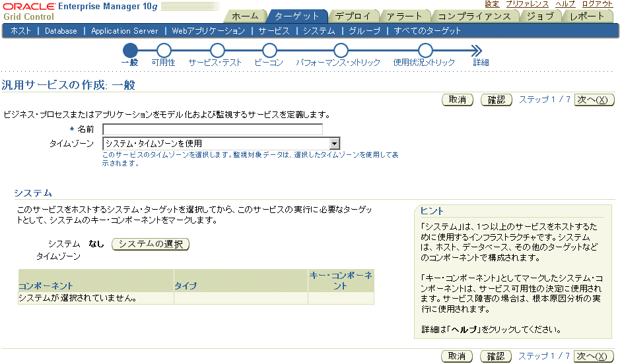Click the キー・コンポーネント column header
Viewport: 620px width, 364px height.
[x=341, y=281]
